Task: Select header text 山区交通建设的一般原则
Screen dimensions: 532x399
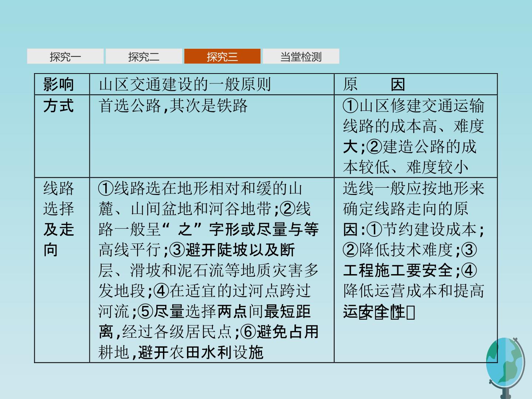Action: 185,85
